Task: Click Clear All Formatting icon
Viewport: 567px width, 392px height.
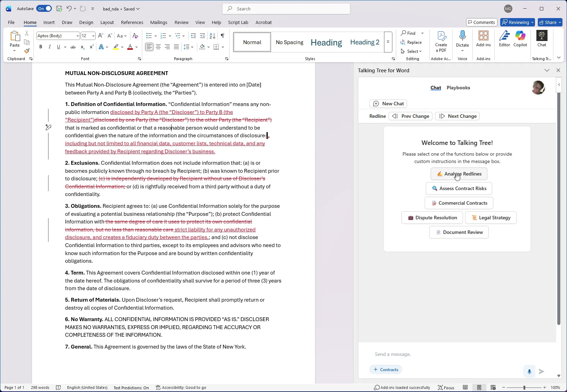Action: click(x=135, y=36)
